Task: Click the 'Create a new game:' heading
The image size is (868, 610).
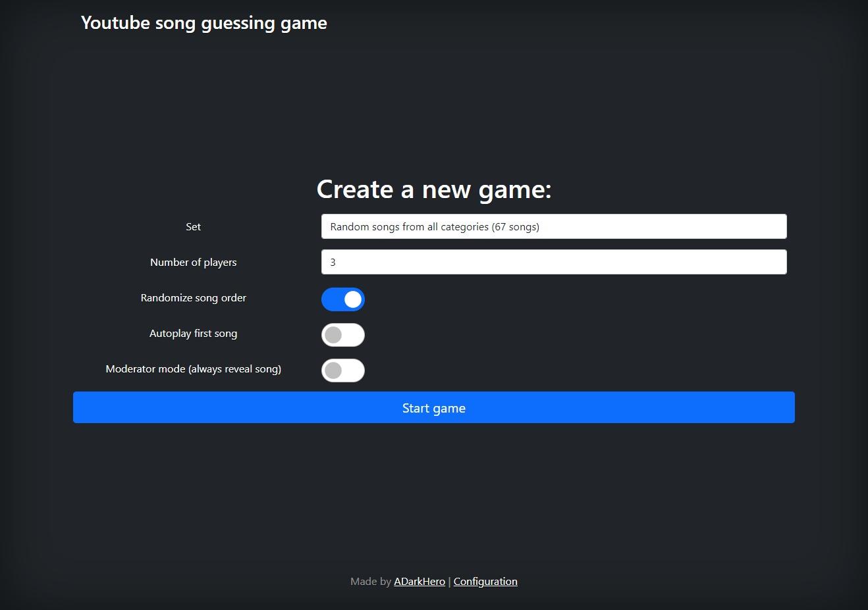Action: click(434, 190)
